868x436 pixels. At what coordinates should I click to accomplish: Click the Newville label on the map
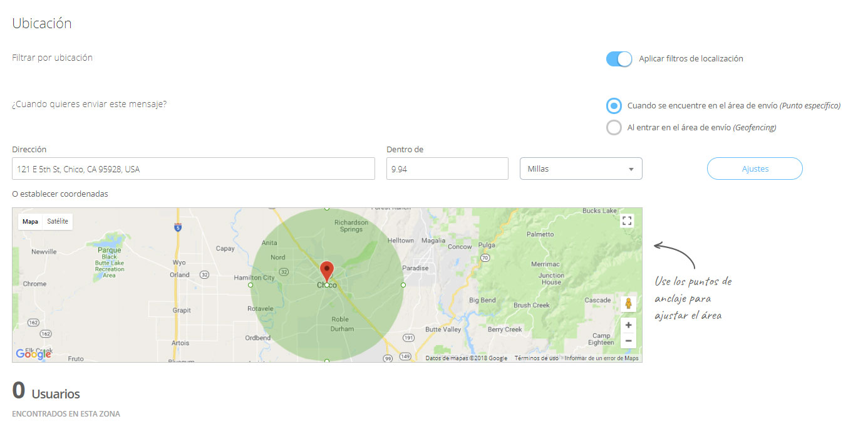pyautogui.click(x=44, y=252)
